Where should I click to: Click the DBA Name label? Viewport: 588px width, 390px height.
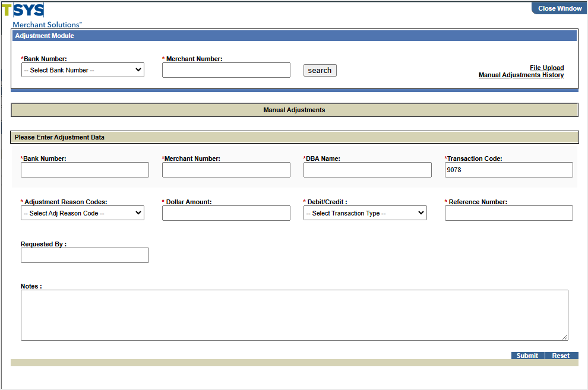click(322, 158)
